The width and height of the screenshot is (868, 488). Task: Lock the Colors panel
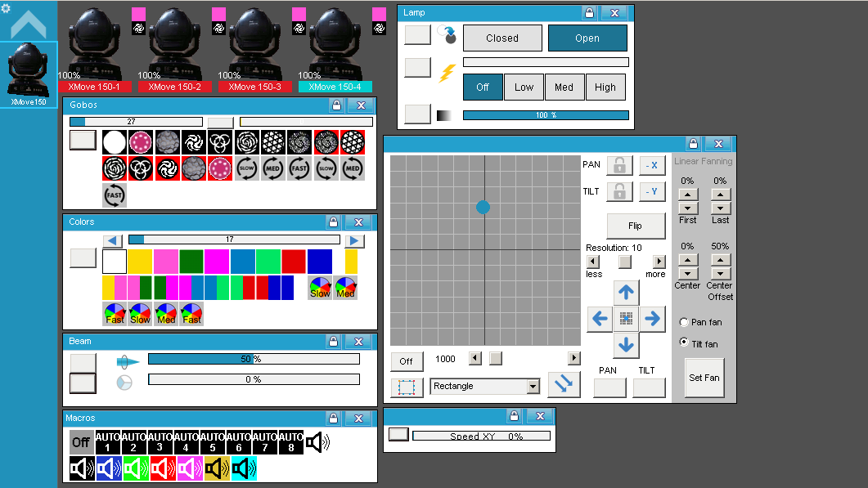coord(333,222)
